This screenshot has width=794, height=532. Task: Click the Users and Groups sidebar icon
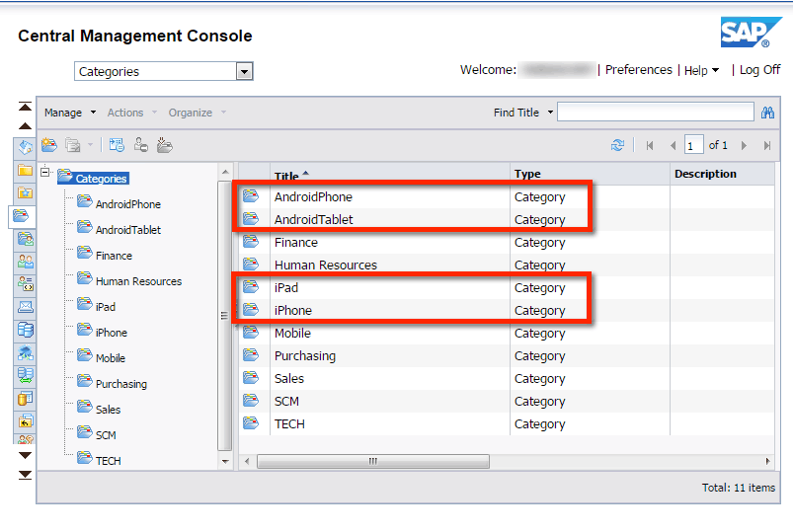tap(26, 261)
